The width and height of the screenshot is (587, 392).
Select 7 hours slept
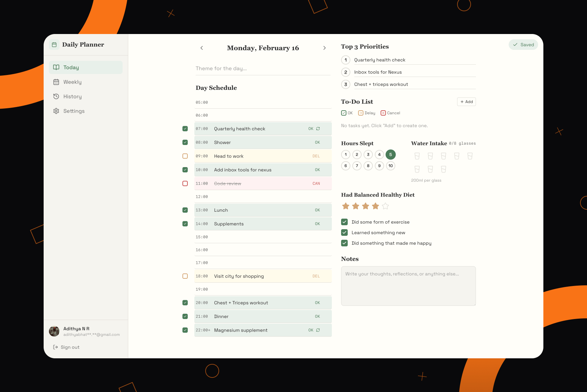[357, 166]
